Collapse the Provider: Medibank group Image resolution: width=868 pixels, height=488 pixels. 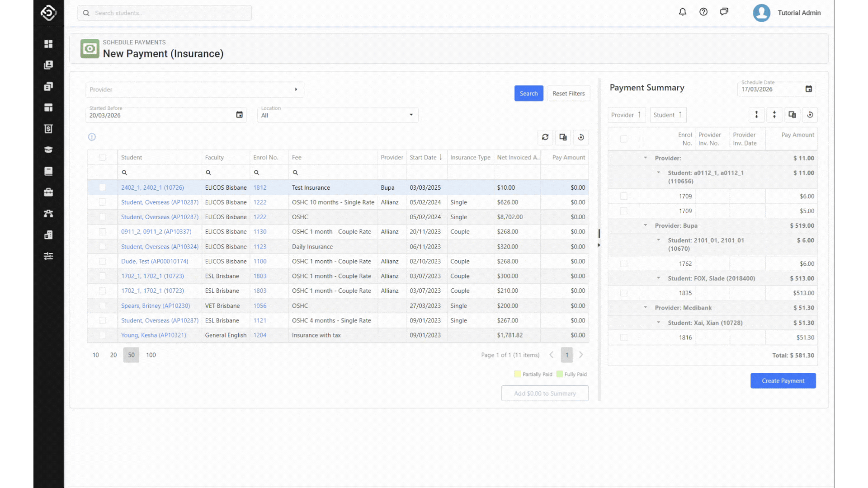[646, 308]
